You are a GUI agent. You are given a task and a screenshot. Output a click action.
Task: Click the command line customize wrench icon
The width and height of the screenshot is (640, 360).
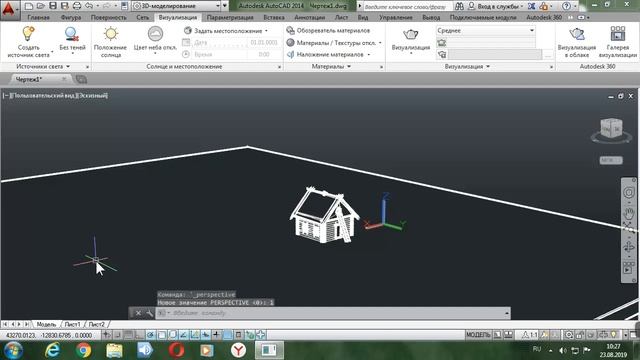point(149,313)
